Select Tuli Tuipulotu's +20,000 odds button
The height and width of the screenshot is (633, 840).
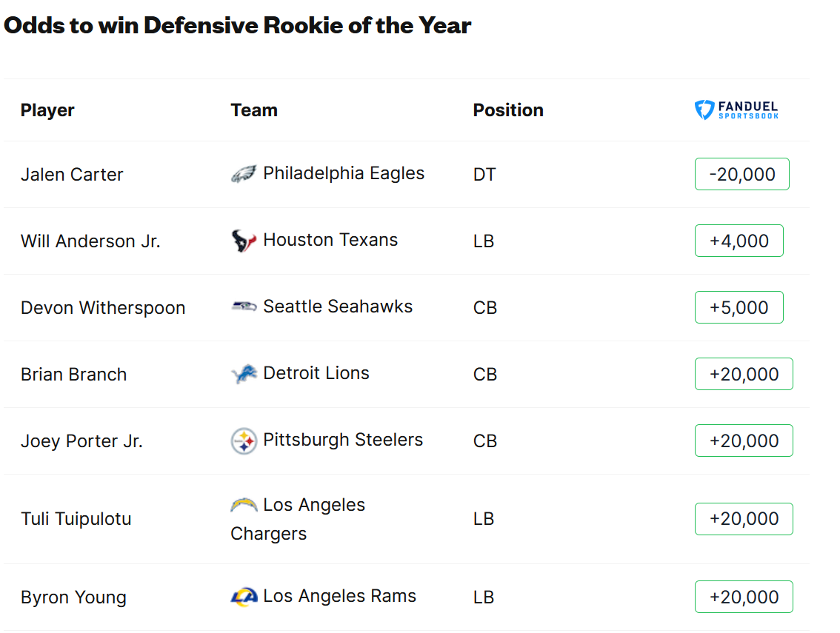[744, 518]
